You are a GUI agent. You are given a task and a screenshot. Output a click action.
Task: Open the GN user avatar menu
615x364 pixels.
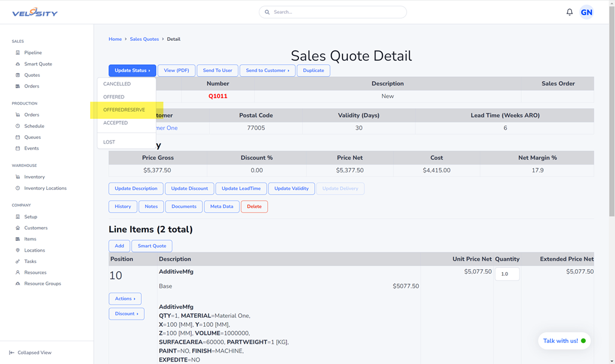(x=586, y=12)
